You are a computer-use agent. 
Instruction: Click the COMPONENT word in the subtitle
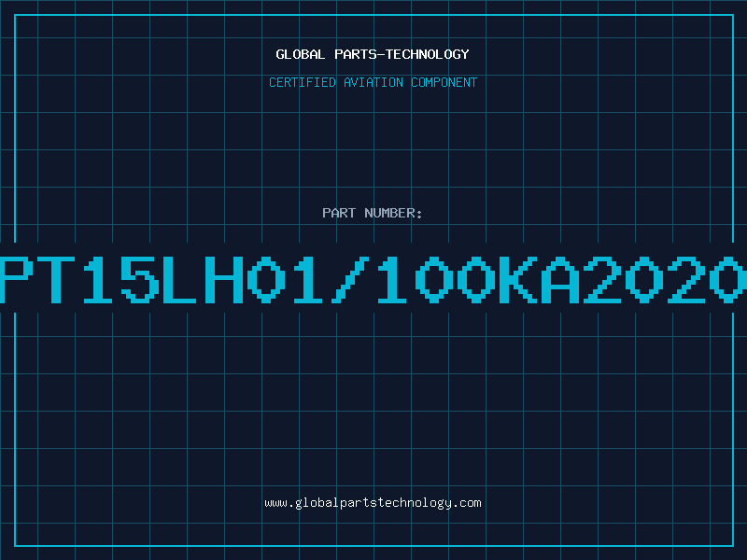pyautogui.click(x=444, y=82)
